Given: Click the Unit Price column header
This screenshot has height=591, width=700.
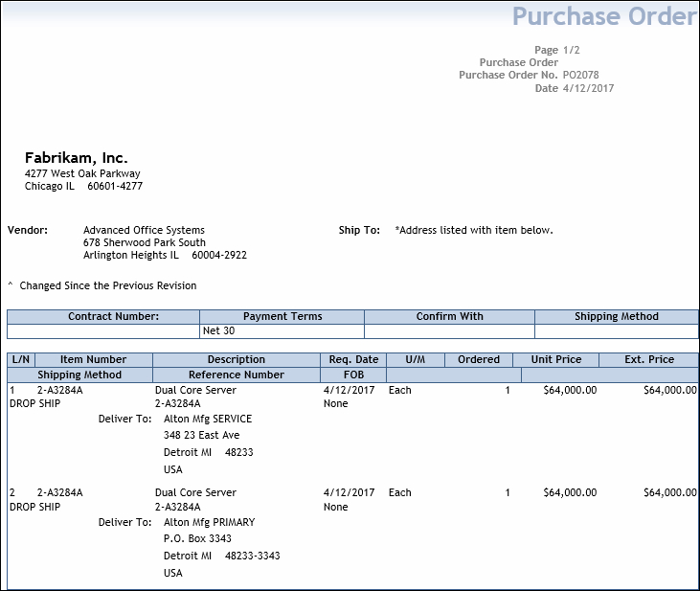Looking at the screenshot, I should 556,359.
